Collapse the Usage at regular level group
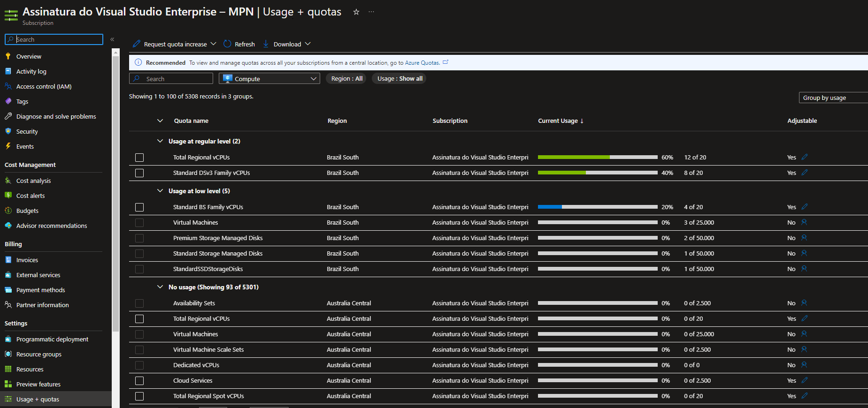 [160, 141]
